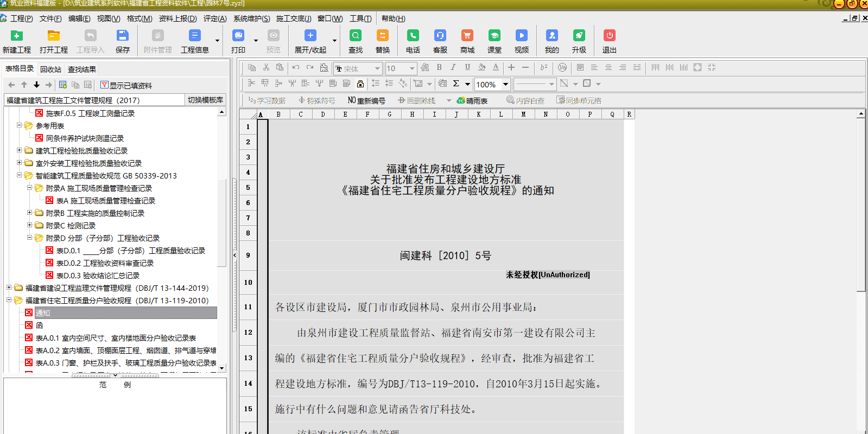Screen dimensions: 868x434
Task: Open 工程信息 (Project Info)
Action: click(x=194, y=36)
